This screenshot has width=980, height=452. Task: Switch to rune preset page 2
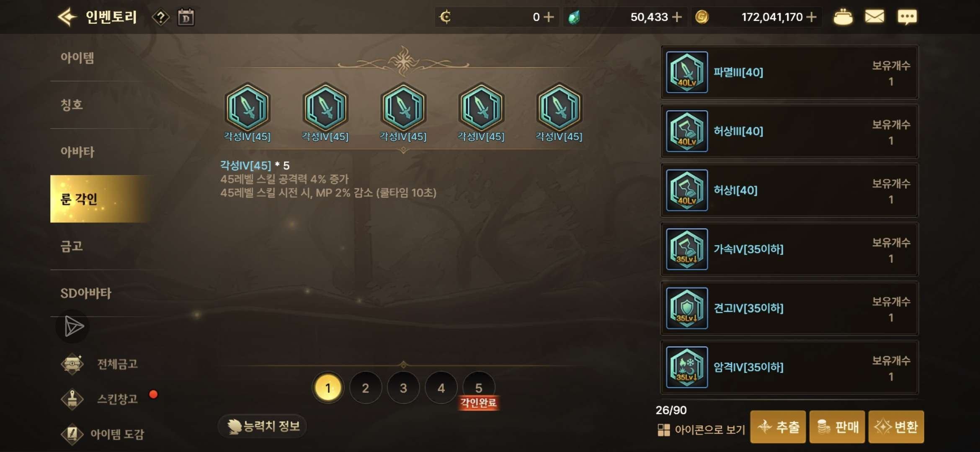(366, 388)
